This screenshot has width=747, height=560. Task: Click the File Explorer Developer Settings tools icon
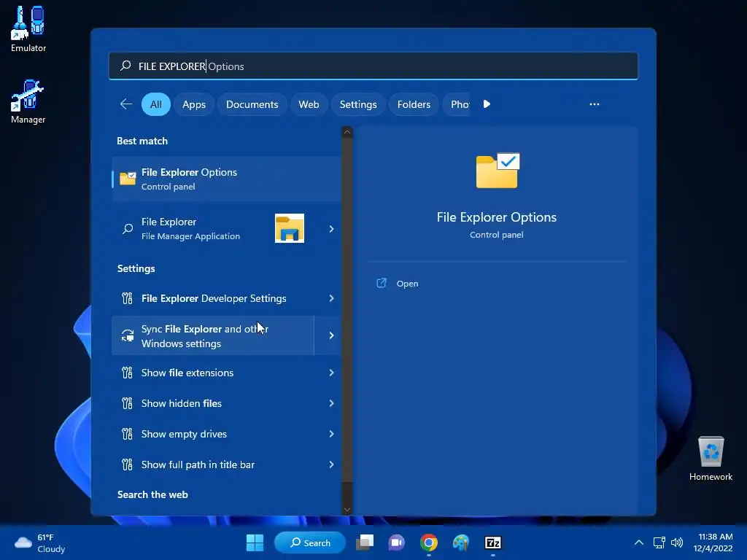[127, 298]
